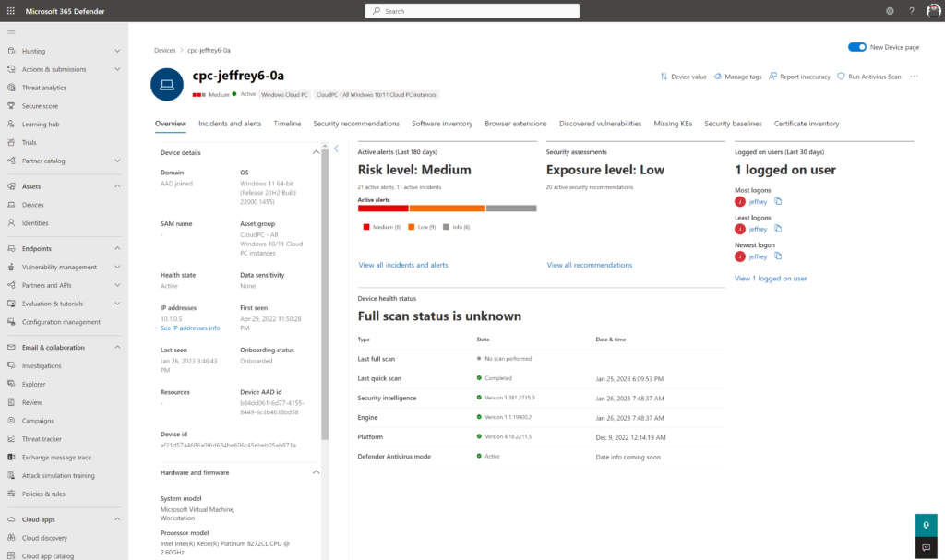Click the orange Low alerts bar segment
The image size is (945, 560).
(448, 208)
